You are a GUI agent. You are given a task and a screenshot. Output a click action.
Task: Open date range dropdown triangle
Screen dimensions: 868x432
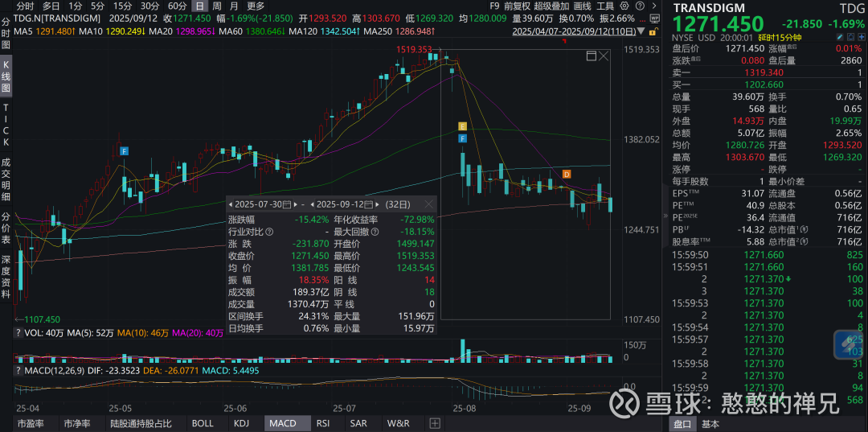pyautogui.click(x=641, y=31)
